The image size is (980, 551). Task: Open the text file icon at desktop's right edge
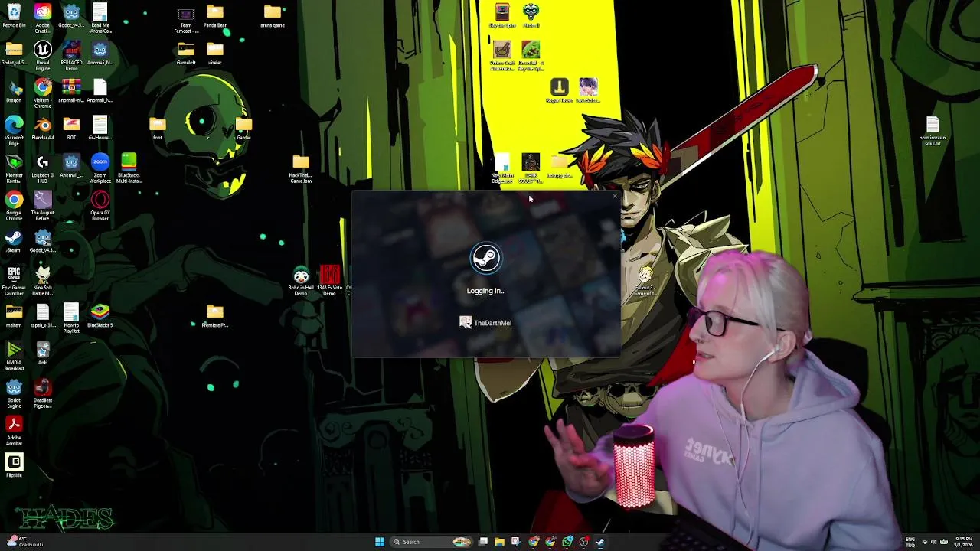pyautogui.click(x=932, y=130)
